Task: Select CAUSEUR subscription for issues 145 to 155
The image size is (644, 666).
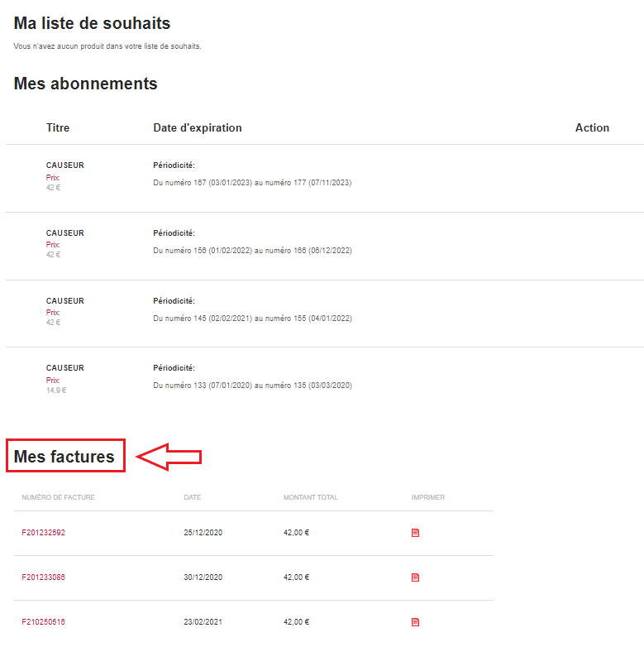Action: point(64,301)
